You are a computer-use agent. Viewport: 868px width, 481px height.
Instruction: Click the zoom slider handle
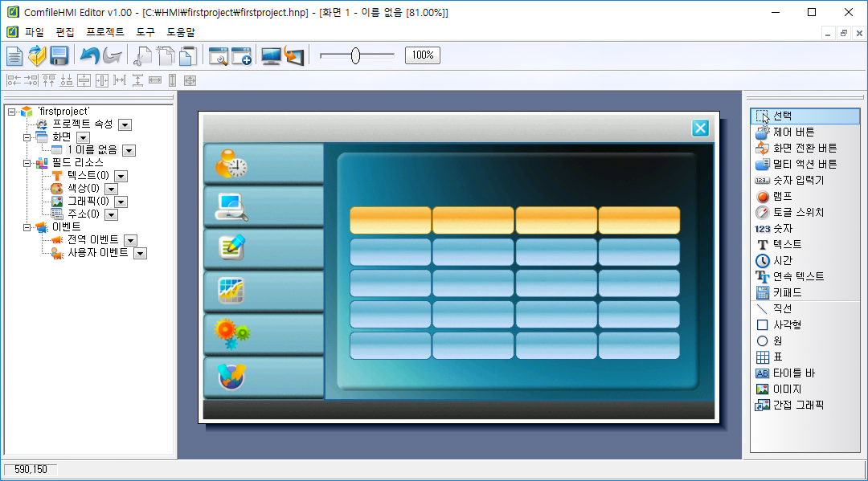[355, 55]
